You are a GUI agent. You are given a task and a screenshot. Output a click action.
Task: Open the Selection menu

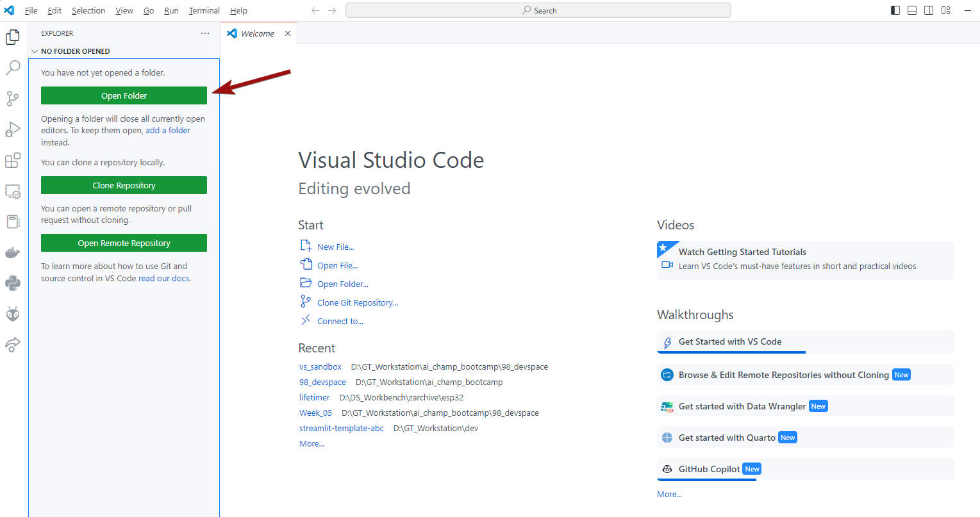click(x=88, y=10)
